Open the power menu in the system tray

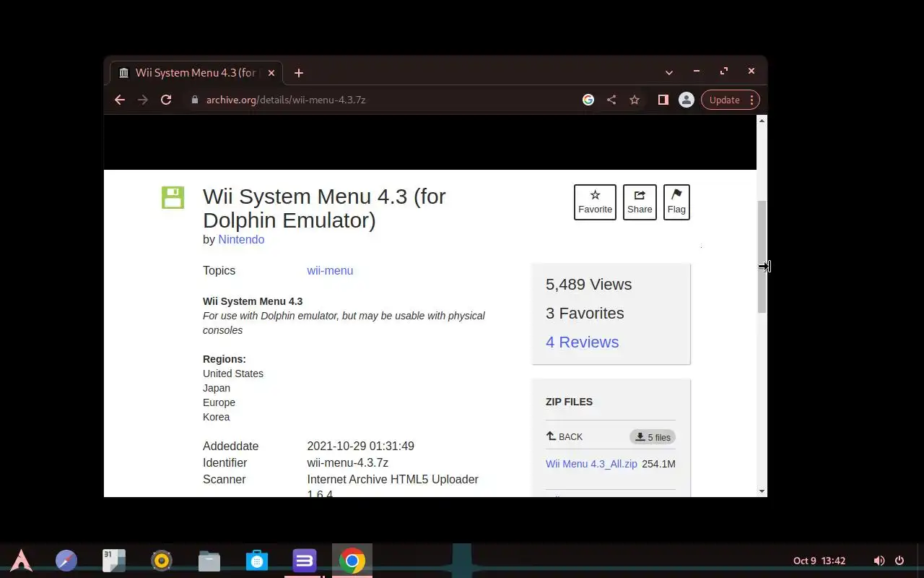tap(899, 561)
